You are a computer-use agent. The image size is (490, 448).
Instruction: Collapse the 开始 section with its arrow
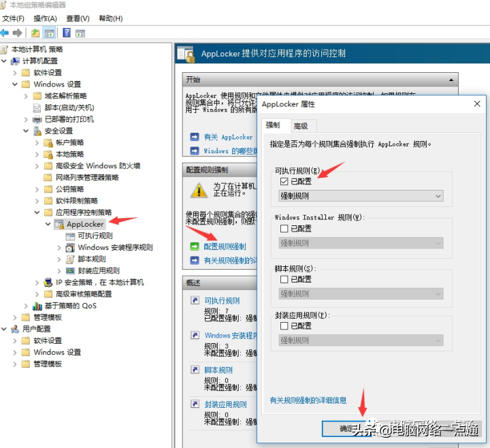pyautogui.click(x=451, y=80)
